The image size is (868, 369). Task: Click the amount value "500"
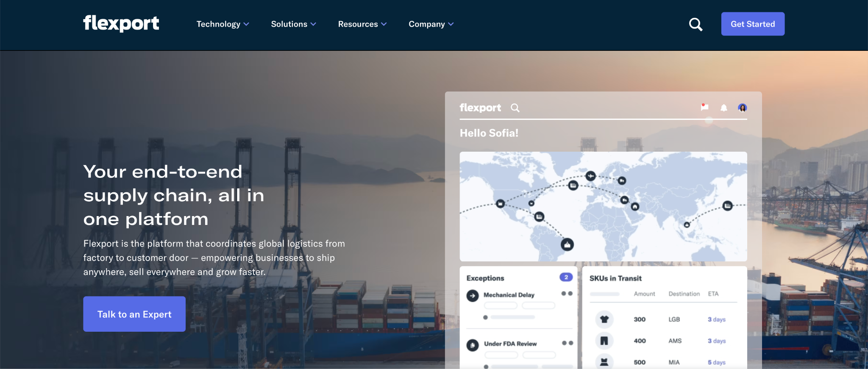(x=640, y=362)
